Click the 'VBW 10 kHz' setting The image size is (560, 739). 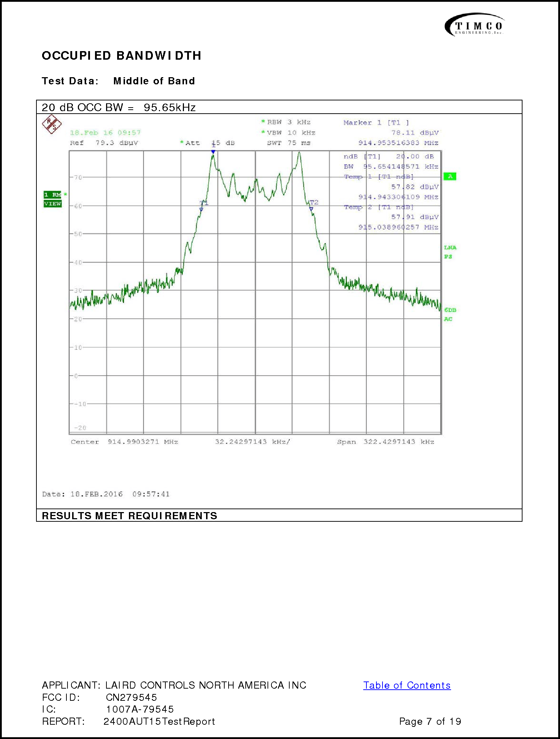pyautogui.click(x=288, y=133)
